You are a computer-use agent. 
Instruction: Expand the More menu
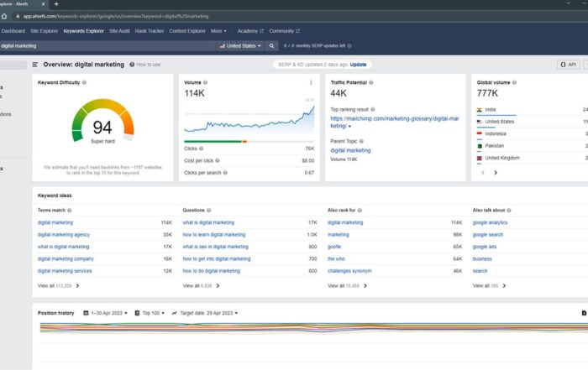[x=218, y=31]
